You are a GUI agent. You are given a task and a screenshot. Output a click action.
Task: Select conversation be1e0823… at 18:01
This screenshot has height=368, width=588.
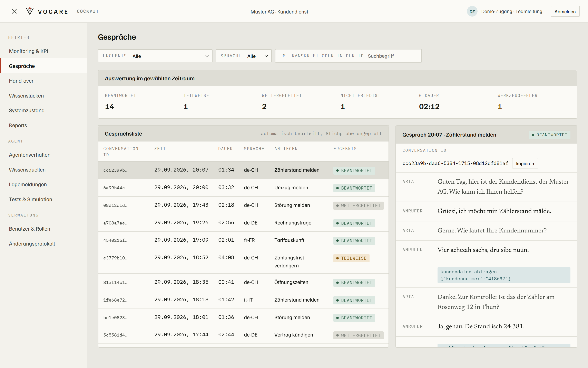243,317
